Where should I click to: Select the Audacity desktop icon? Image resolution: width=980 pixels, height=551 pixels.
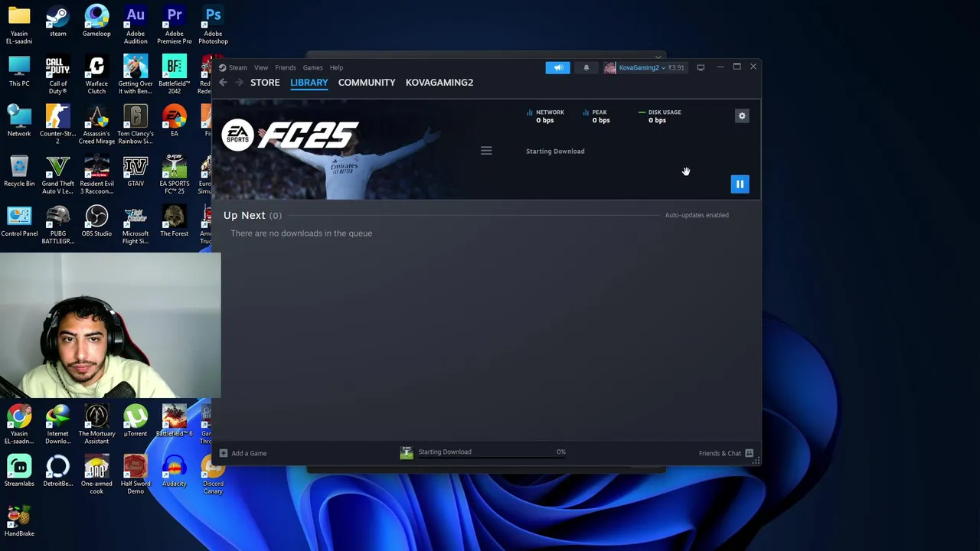pos(175,471)
